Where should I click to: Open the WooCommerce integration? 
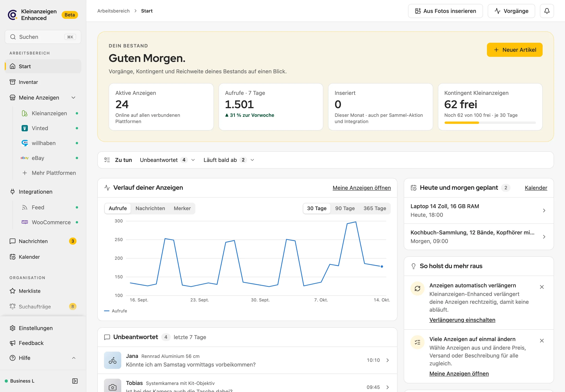click(49, 222)
